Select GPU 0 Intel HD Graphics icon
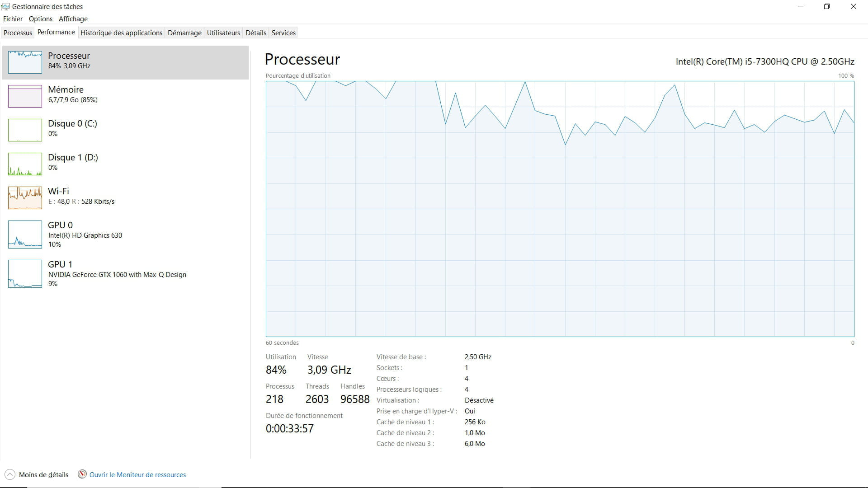Viewport: 868px width, 488px height. click(25, 235)
